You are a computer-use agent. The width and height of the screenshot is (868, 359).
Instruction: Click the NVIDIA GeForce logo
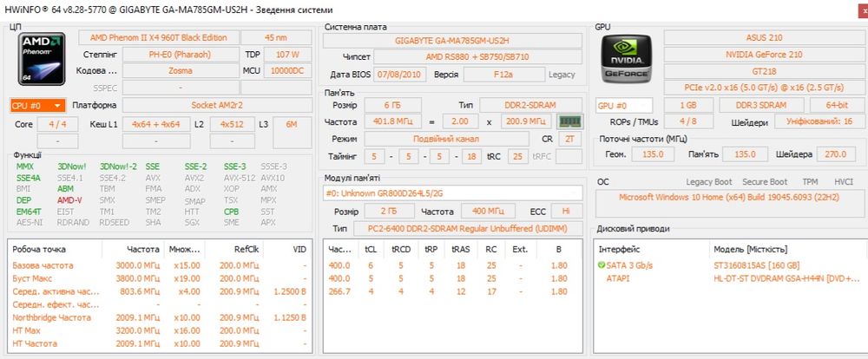[x=626, y=59]
